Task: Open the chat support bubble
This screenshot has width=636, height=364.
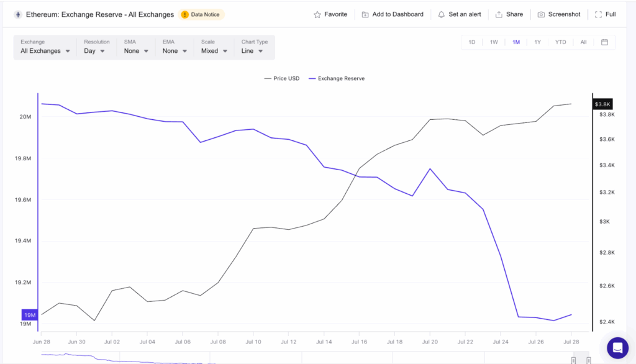Action: (617, 348)
